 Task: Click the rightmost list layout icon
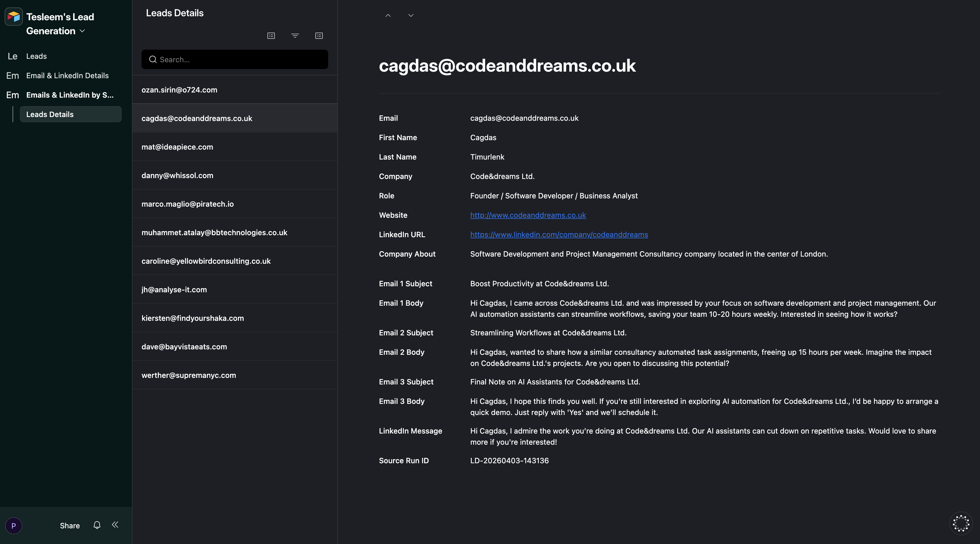tap(319, 36)
